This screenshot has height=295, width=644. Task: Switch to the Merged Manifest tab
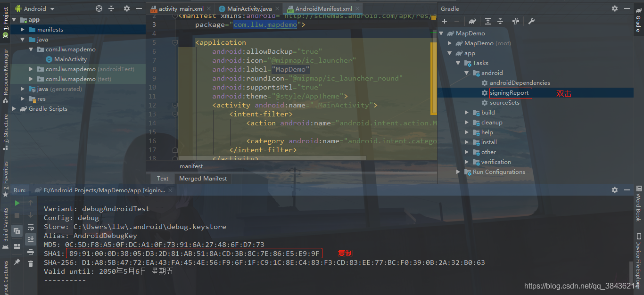(x=203, y=178)
